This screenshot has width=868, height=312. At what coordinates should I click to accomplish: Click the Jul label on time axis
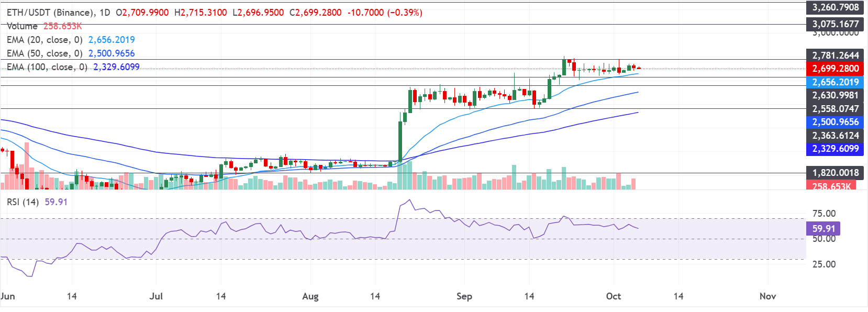[x=156, y=296]
